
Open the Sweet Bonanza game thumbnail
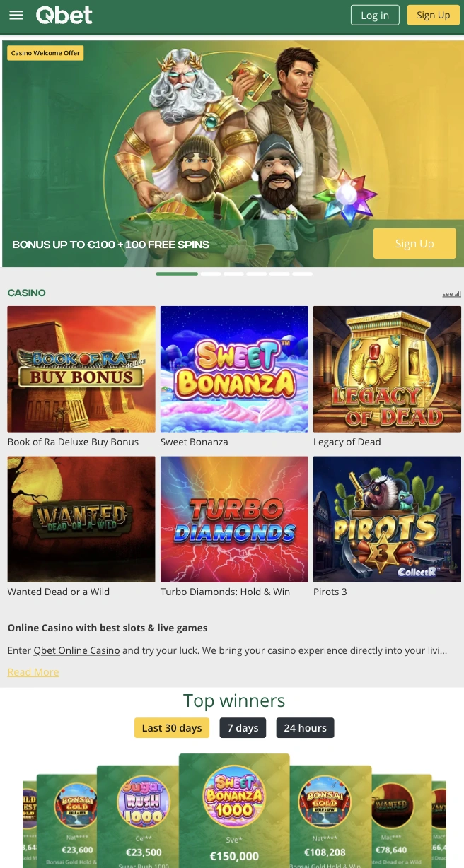click(234, 369)
